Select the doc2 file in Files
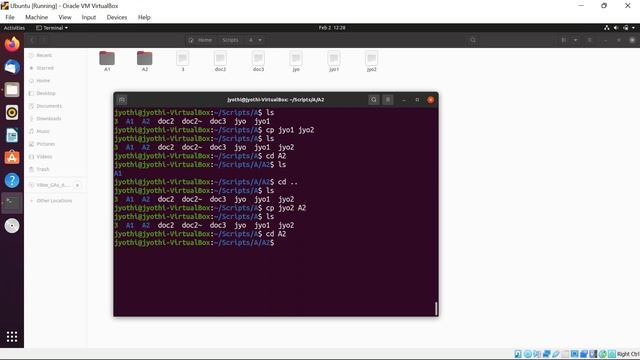640x360 pixels. [x=220, y=61]
